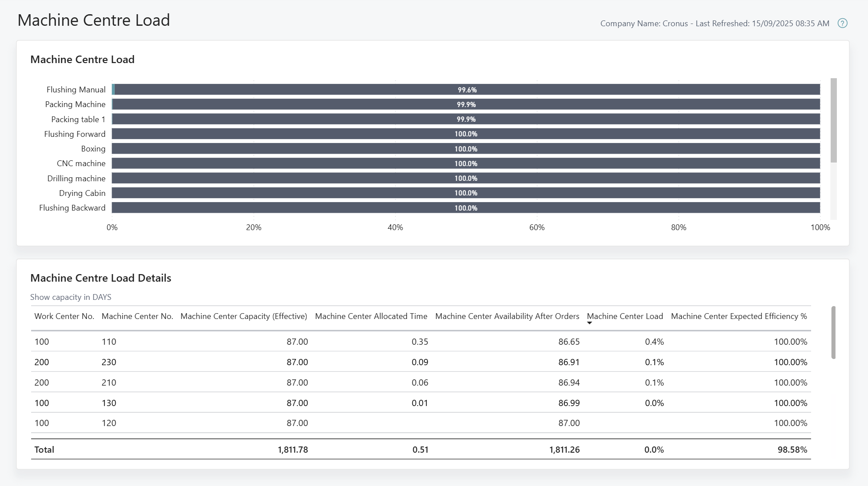Click Machine Center Availability After Orders header
The image size is (868, 486).
tap(507, 316)
